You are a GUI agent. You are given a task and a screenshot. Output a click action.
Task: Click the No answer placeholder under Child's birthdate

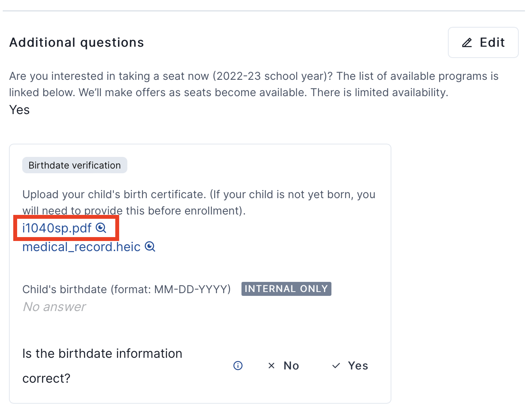55,307
